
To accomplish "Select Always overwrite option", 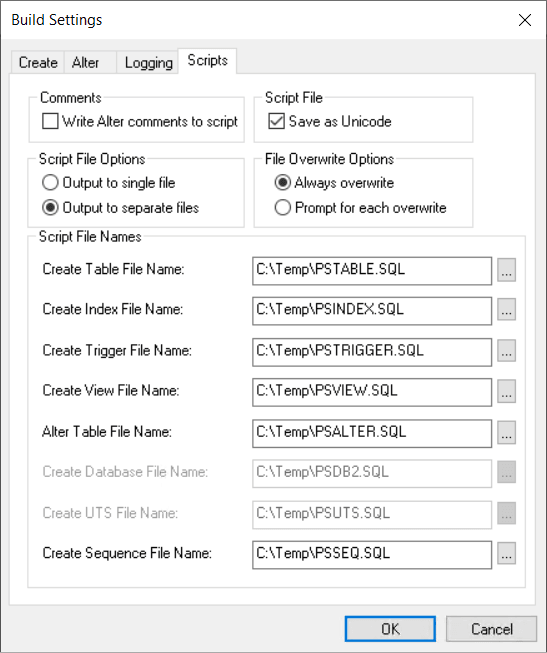I will click(x=334, y=183).
